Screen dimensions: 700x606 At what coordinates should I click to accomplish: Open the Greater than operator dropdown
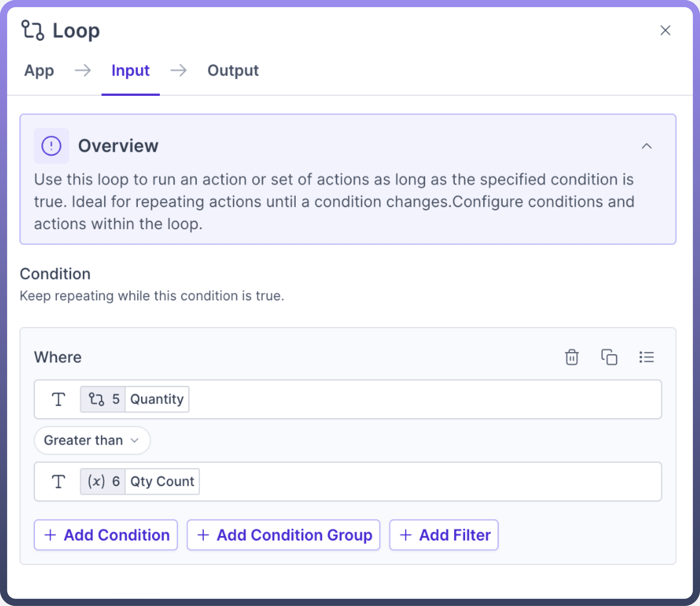tap(92, 440)
